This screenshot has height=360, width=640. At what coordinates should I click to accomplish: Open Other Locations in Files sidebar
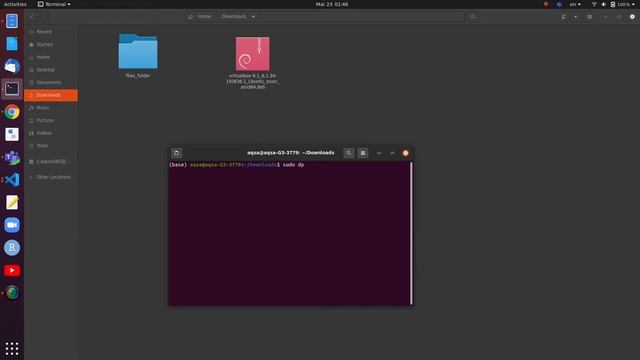coord(51,177)
